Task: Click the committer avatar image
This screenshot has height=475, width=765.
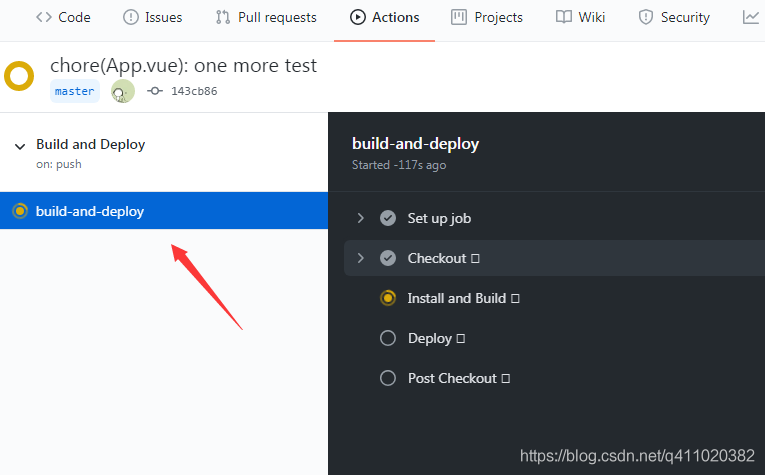Action: [122, 91]
